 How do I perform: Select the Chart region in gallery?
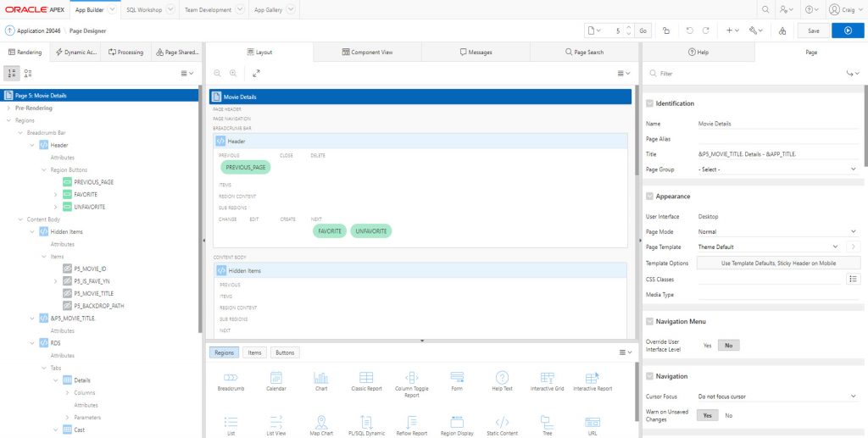[x=321, y=381]
